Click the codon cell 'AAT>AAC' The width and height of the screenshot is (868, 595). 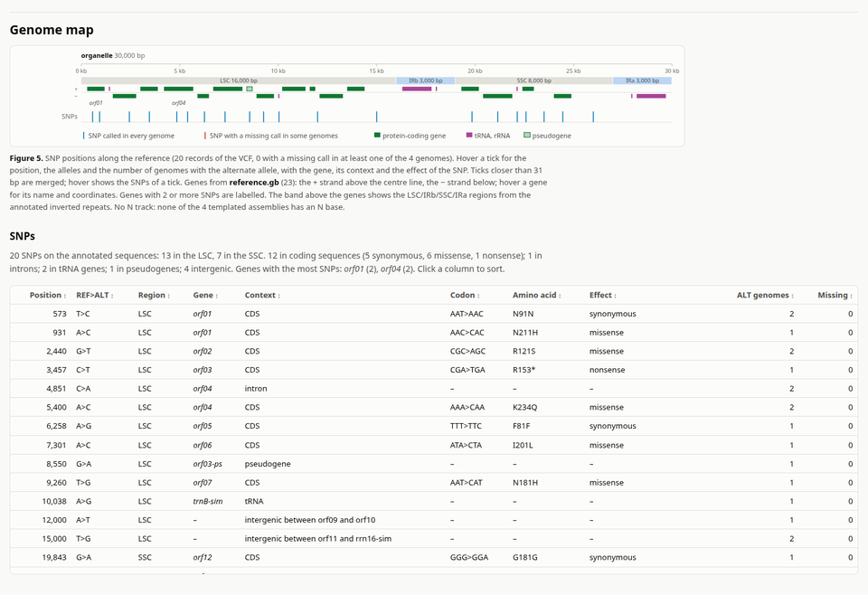coord(467,314)
